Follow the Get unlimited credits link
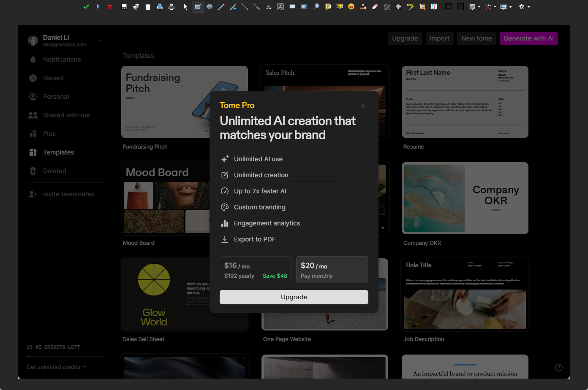 (56, 367)
